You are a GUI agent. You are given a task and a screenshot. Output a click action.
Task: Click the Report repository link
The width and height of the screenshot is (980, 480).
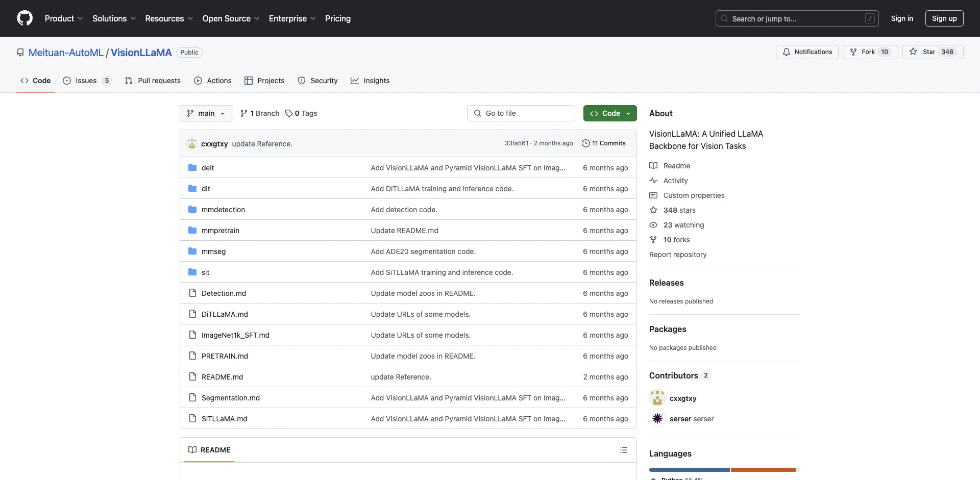pyautogui.click(x=678, y=255)
